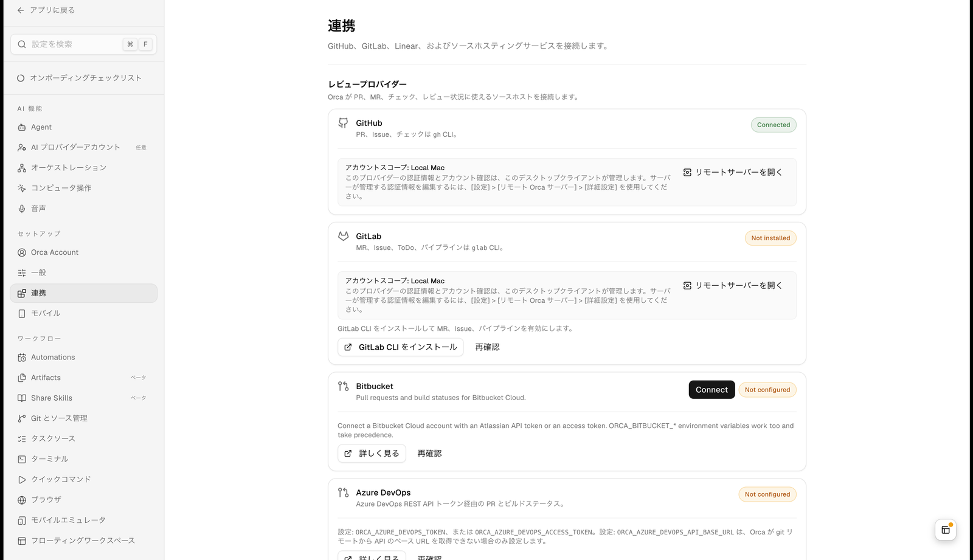Viewport: 973px width, 560px height.
Task: Open フローティングワークスペース settings
Action: click(x=83, y=541)
